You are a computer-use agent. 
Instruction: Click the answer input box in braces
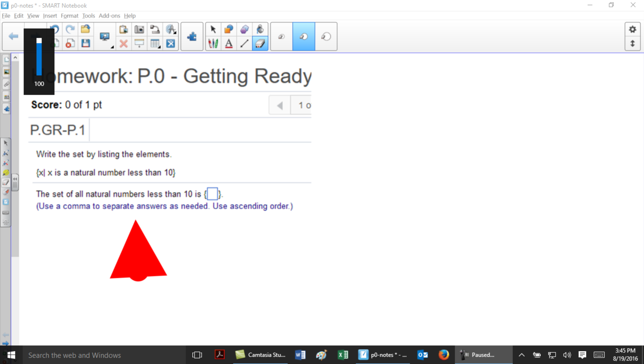tap(213, 194)
